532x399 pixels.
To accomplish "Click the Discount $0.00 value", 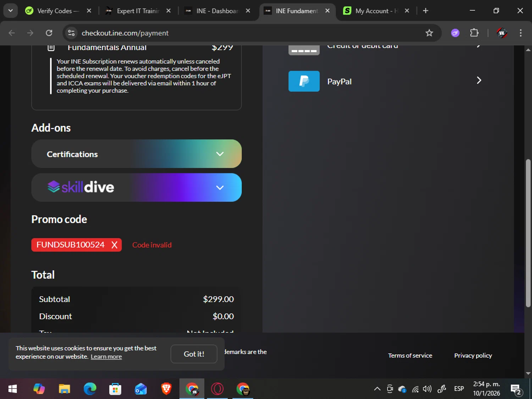I will point(223,316).
